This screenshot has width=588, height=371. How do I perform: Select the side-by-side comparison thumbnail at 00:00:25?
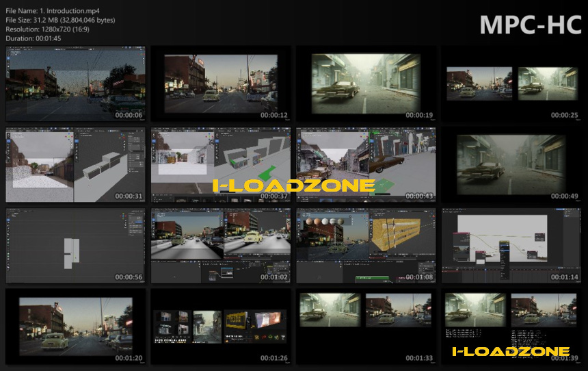coord(511,84)
